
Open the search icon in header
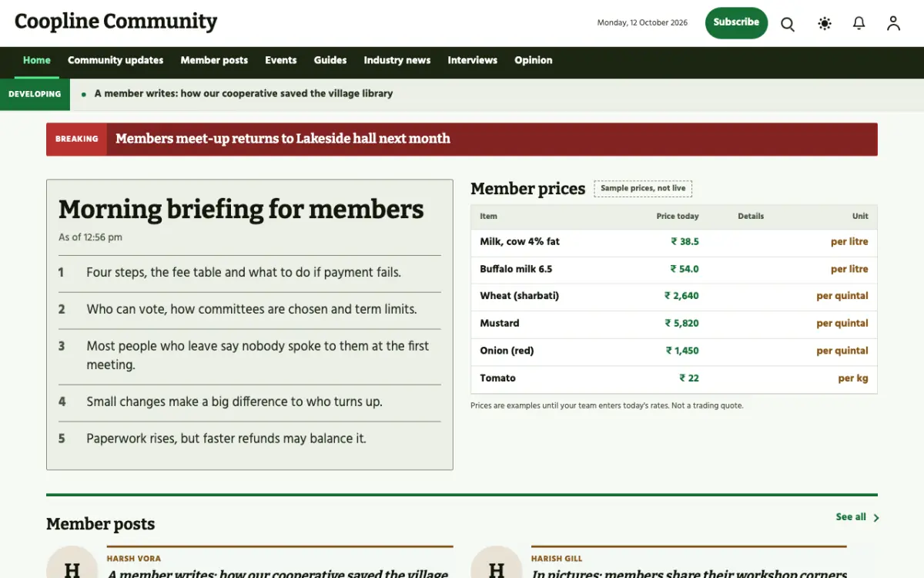[788, 24]
